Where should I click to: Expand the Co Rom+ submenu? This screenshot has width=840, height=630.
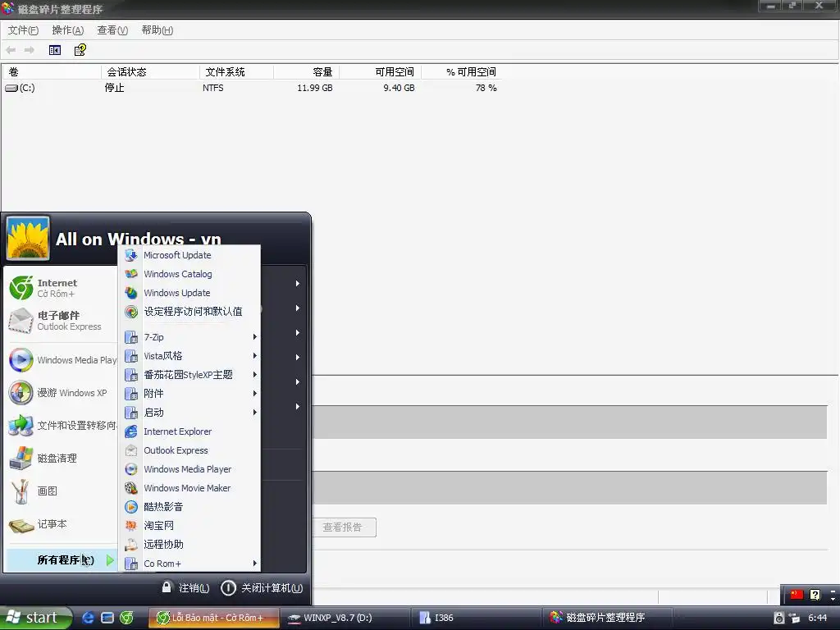[x=189, y=564]
